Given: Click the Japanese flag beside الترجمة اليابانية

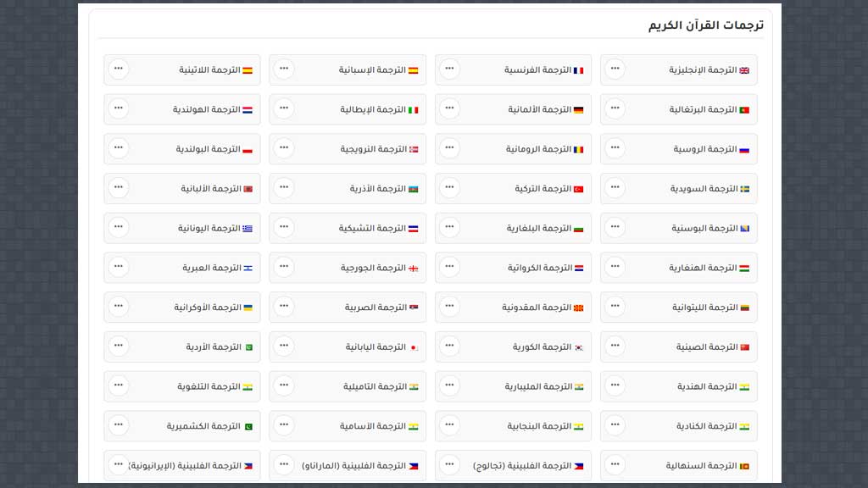Looking at the screenshot, I should (x=414, y=347).
